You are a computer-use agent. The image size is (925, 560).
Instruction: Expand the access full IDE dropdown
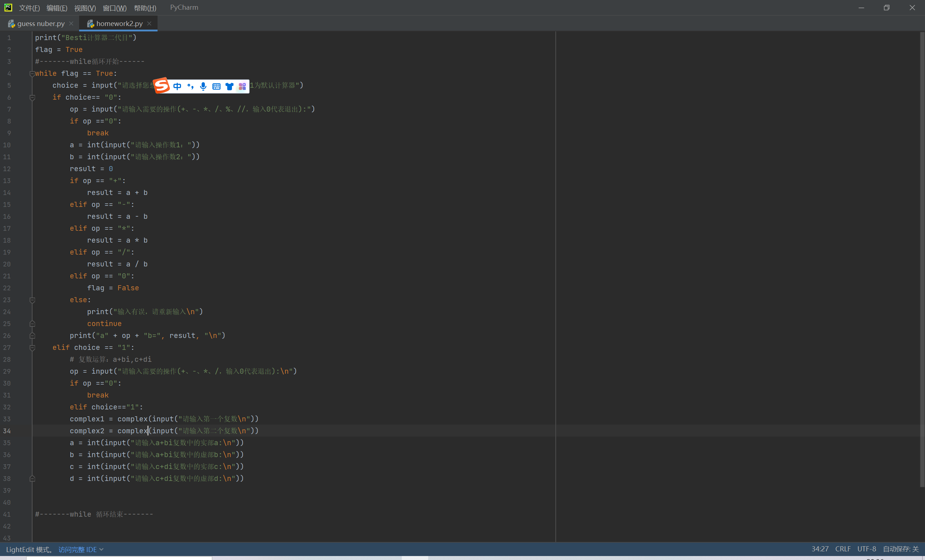[x=81, y=549]
